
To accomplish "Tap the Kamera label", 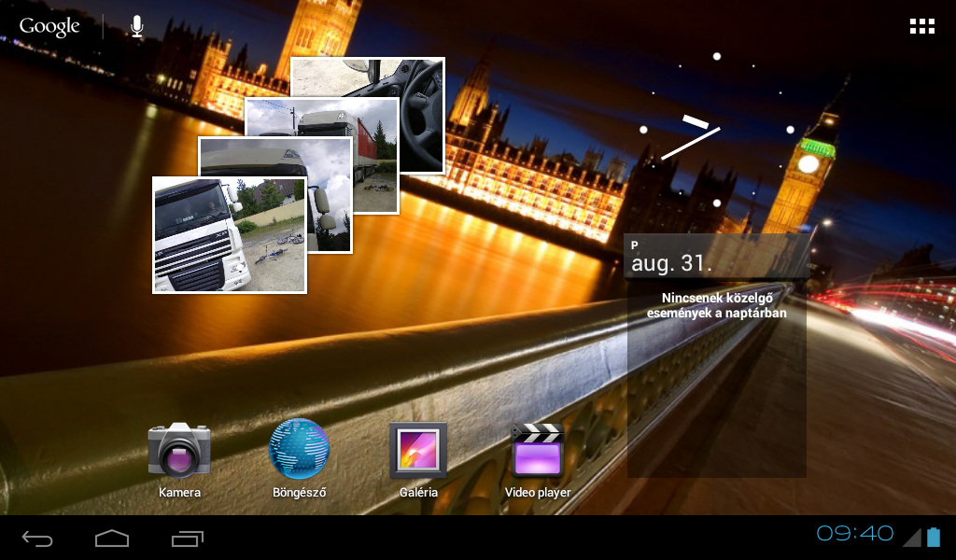I will [179, 493].
